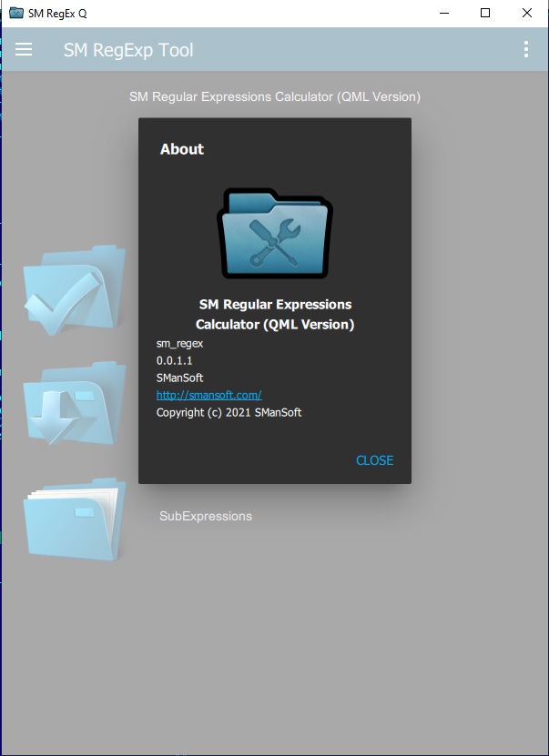Click the About dialog heading
549x756 pixels.
(x=182, y=149)
